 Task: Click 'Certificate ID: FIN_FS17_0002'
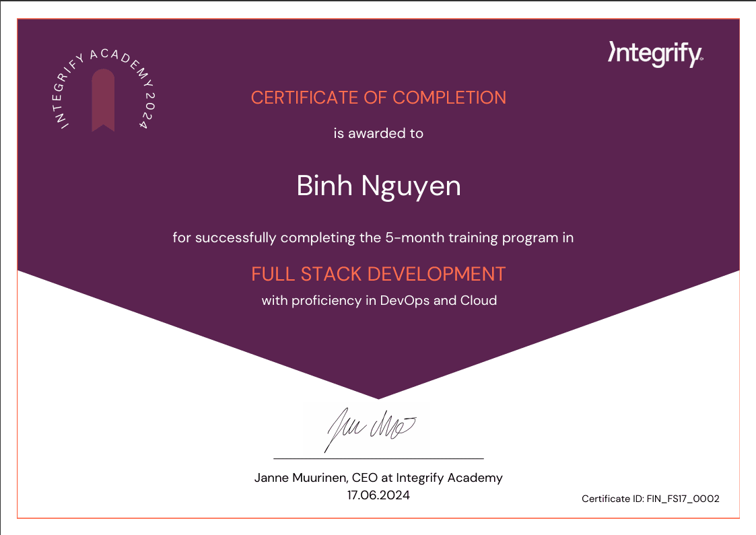click(650, 499)
